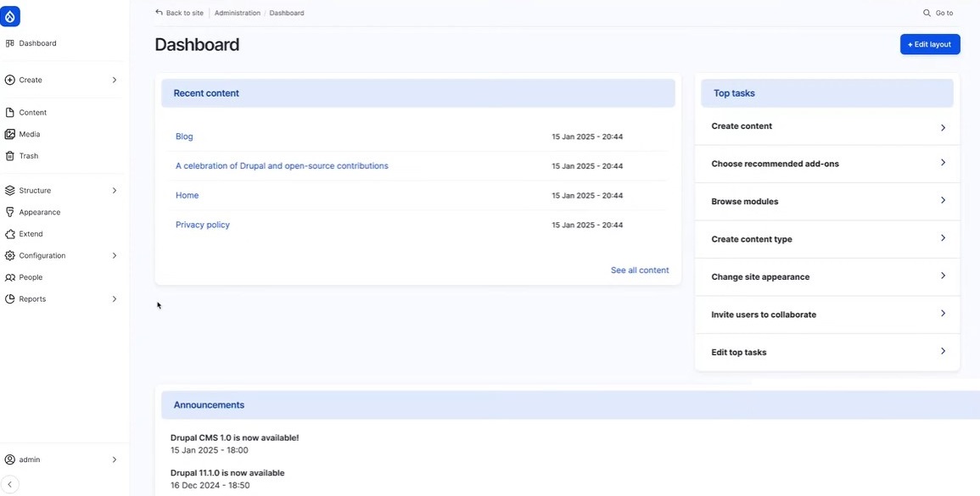Open Drupal 11.1.0 is now available announcement
The height and width of the screenshot is (496, 980).
pyautogui.click(x=227, y=473)
